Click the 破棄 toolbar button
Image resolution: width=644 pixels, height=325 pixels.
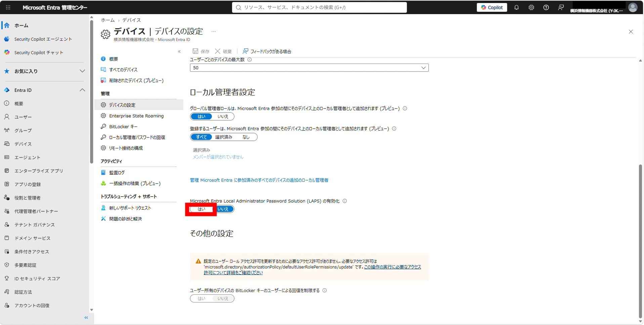(x=223, y=51)
